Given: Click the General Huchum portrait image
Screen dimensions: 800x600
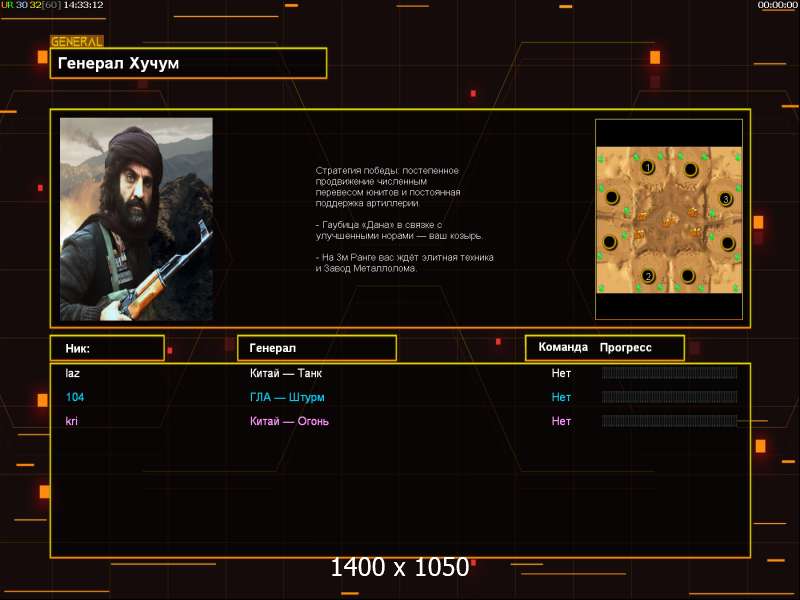Looking at the screenshot, I should pos(136,219).
